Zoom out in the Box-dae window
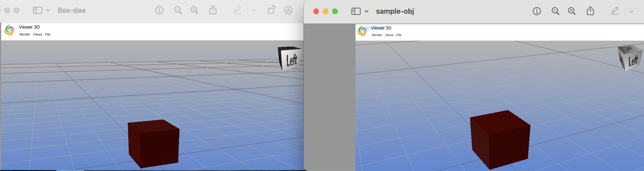 (178, 11)
